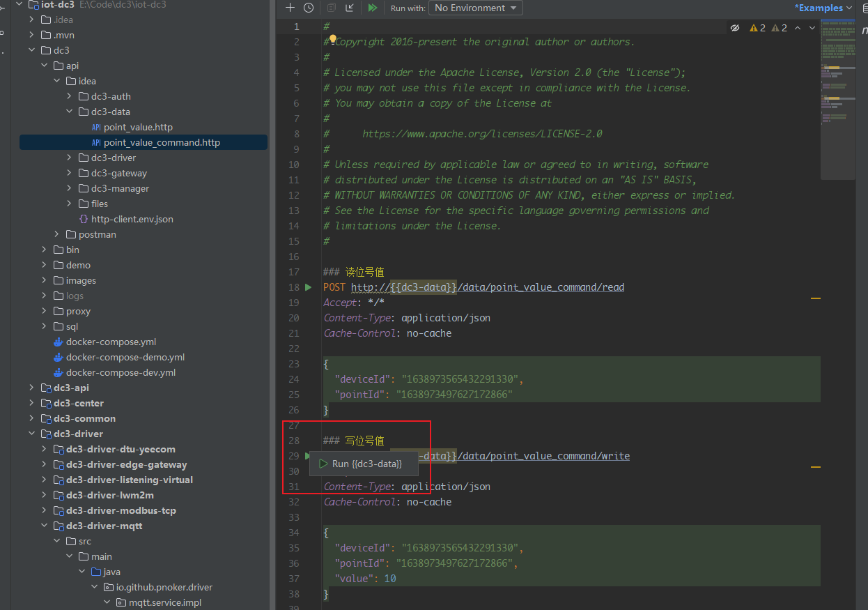Open point_value.http in the project tree

(x=138, y=127)
